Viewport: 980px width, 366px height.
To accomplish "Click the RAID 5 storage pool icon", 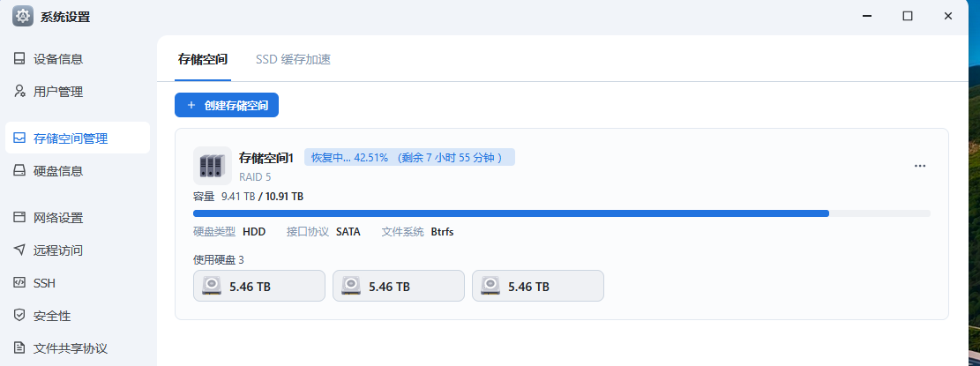I will tap(212, 165).
